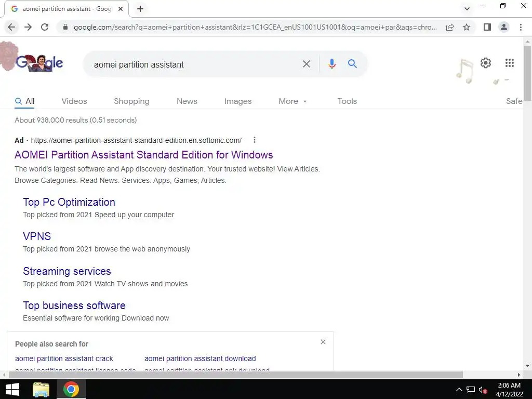Open a new tab
Viewport: 532px width, 399px height.
(x=140, y=9)
